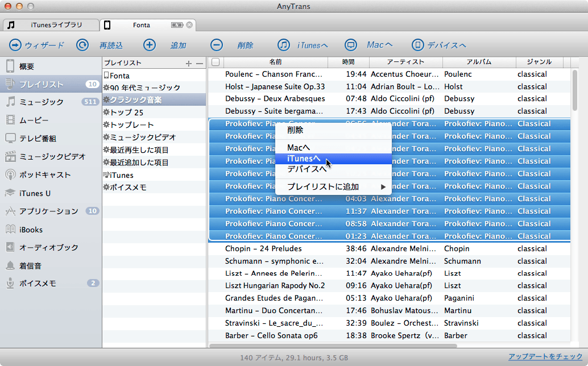This screenshot has height=366, width=588.
Task: Expand the プレイリストに追加 submenu arrow
Action: pos(383,187)
